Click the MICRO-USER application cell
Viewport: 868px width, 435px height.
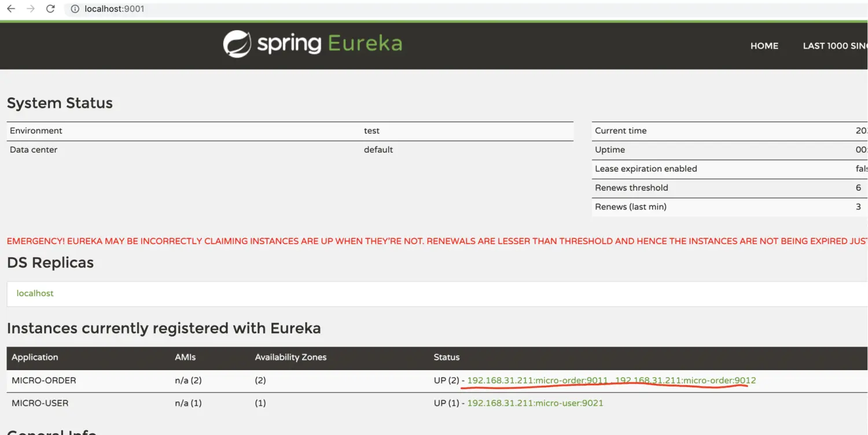coord(40,403)
